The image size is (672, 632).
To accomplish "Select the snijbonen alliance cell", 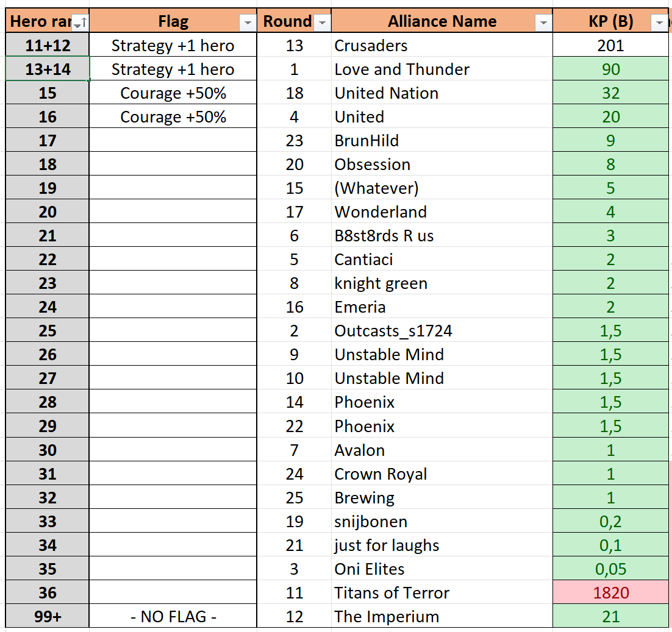I will pos(441,521).
